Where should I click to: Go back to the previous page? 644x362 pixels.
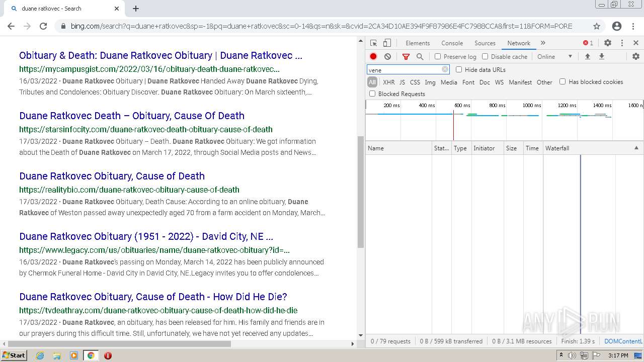point(11,26)
